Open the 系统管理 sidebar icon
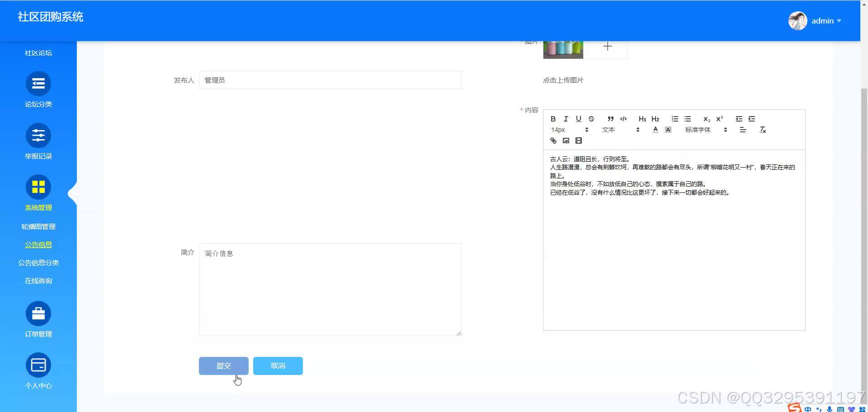 38,187
